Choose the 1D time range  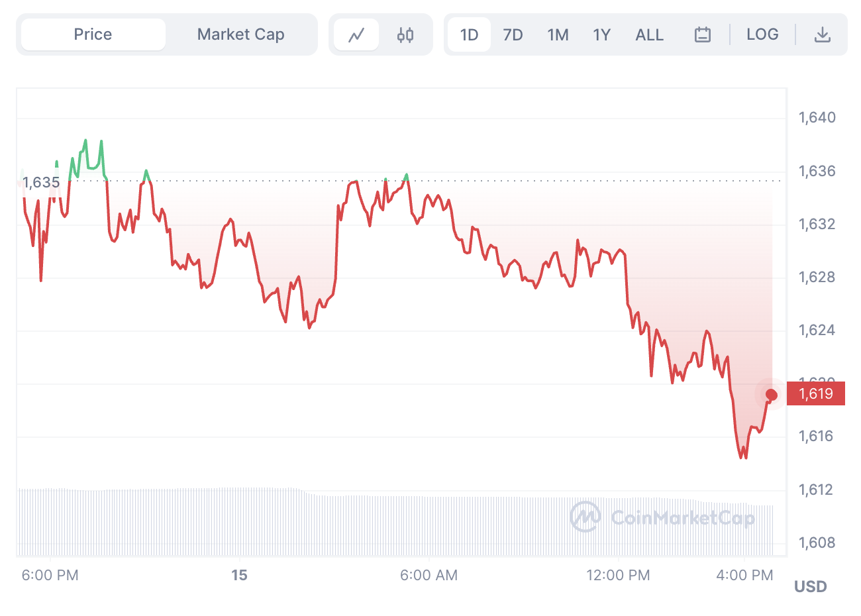tap(470, 34)
